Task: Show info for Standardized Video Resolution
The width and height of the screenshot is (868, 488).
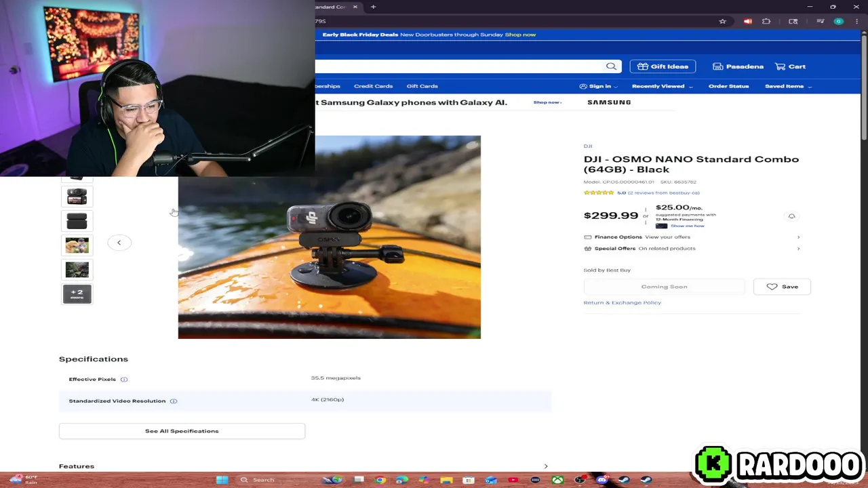Action: pyautogui.click(x=174, y=401)
